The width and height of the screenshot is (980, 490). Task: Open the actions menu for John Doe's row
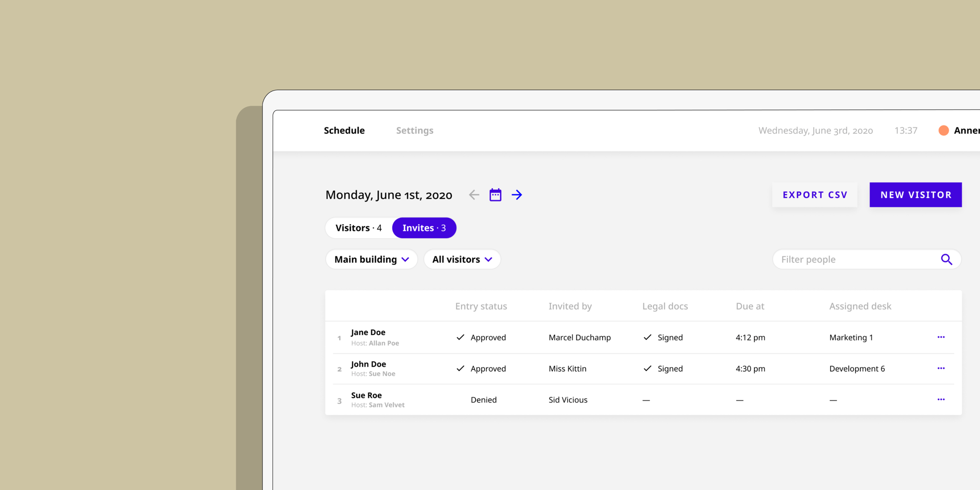coord(941,368)
